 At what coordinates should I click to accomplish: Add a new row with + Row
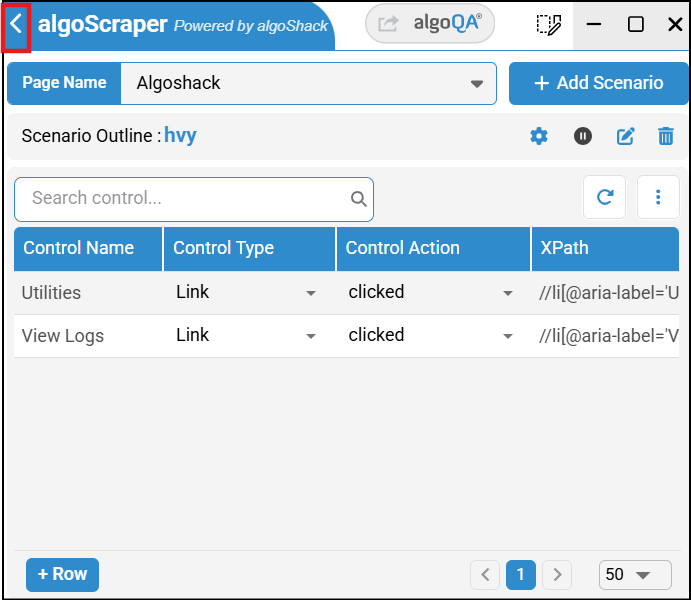click(62, 574)
